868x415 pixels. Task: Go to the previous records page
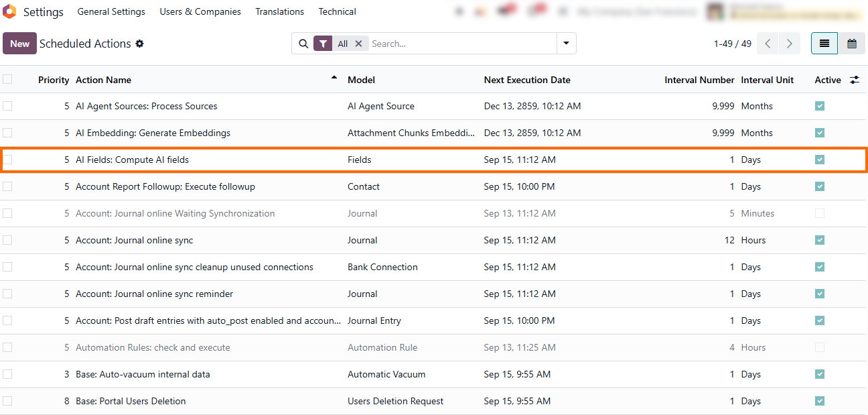(x=768, y=44)
